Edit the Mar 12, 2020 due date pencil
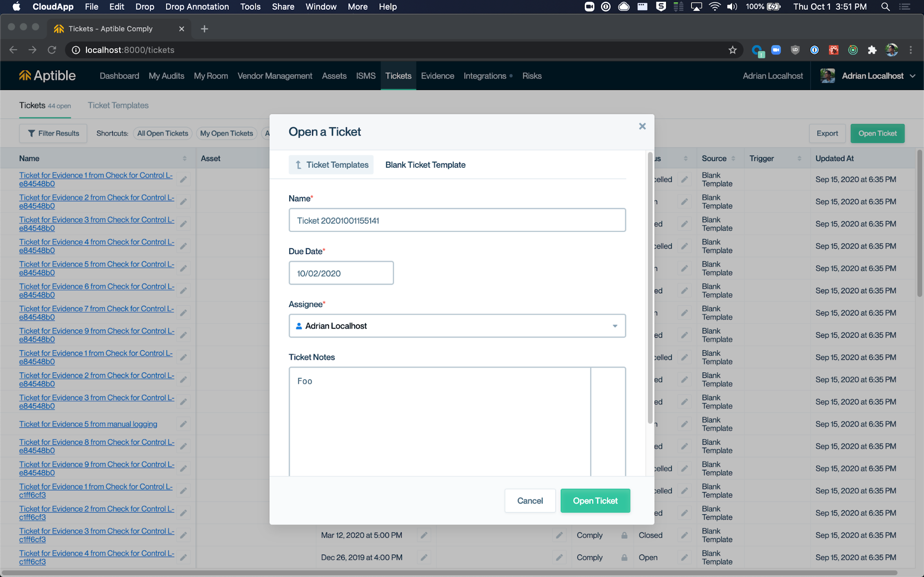The height and width of the screenshot is (577, 924). coord(423,535)
